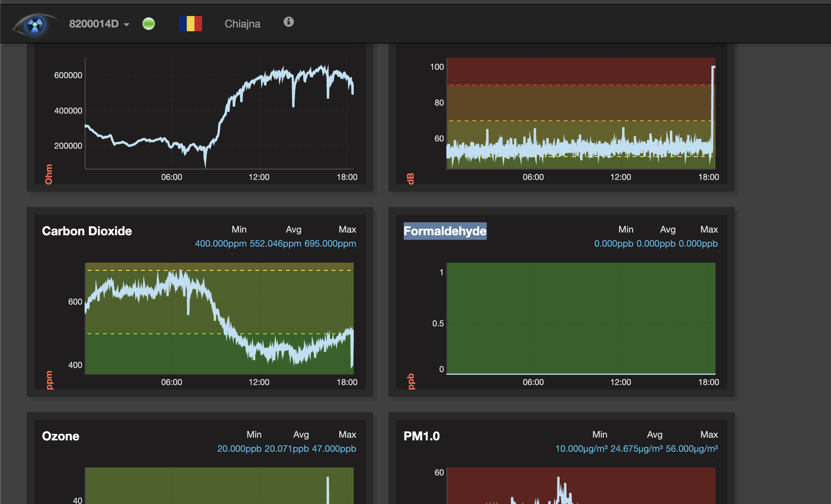This screenshot has width=831, height=504.
Task: Click the 12:00 marker on CO2 chart
Action: coord(259,382)
